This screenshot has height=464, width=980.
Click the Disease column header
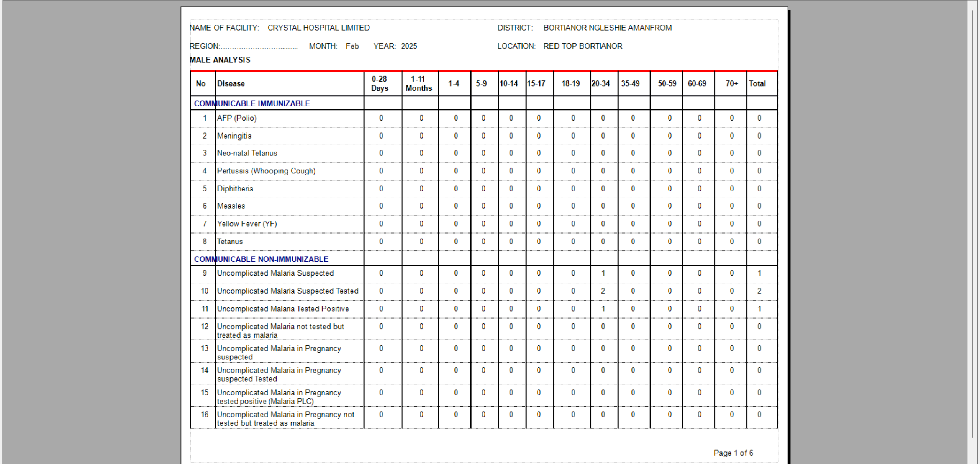[231, 83]
